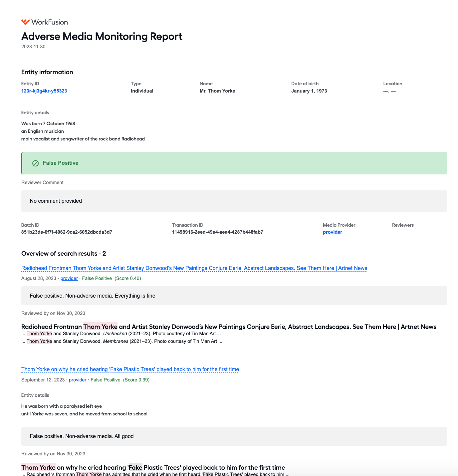Click the 'Membranes (2021–23)' snippet line
458x476 pixels.
[x=122, y=341]
